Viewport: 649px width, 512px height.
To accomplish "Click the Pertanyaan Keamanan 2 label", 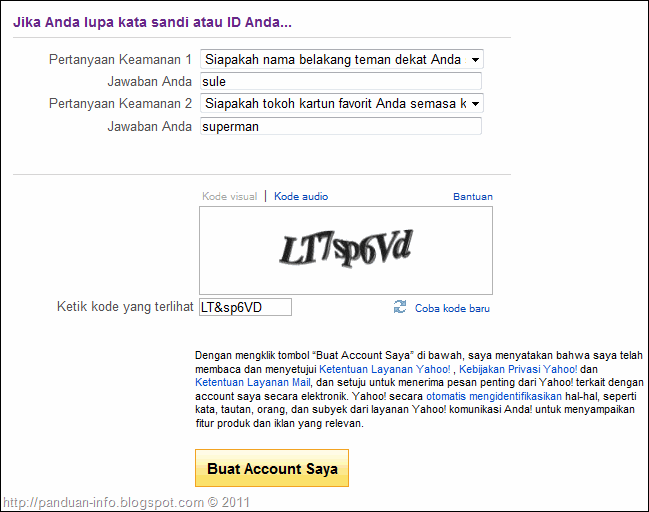I will pos(120,103).
